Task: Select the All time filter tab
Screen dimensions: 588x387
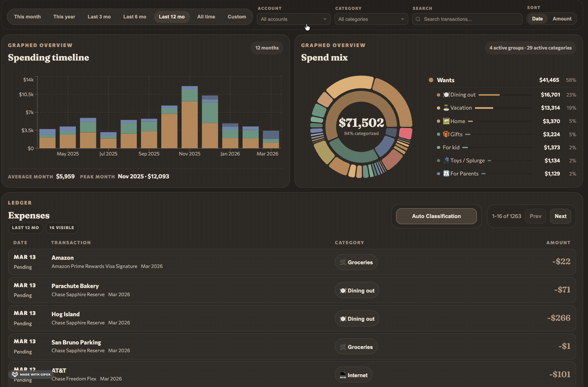Action: click(206, 17)
